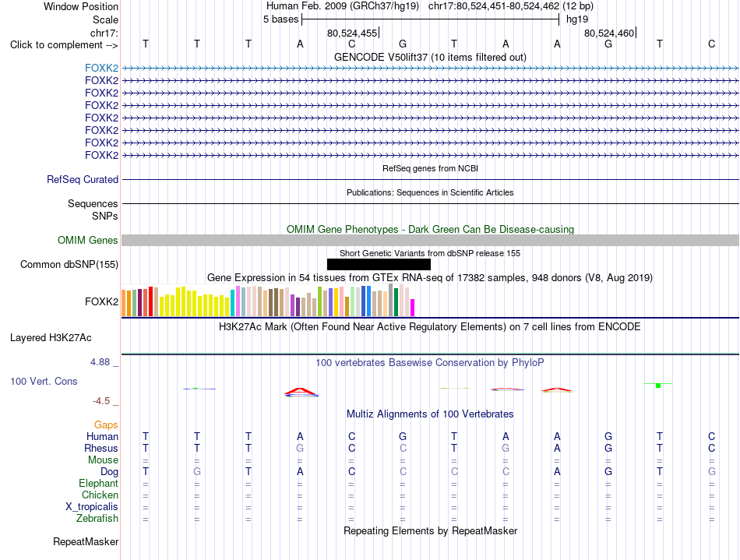Click the hg19 text beside scale bar
740x560 pixels.
click(577, 19)
